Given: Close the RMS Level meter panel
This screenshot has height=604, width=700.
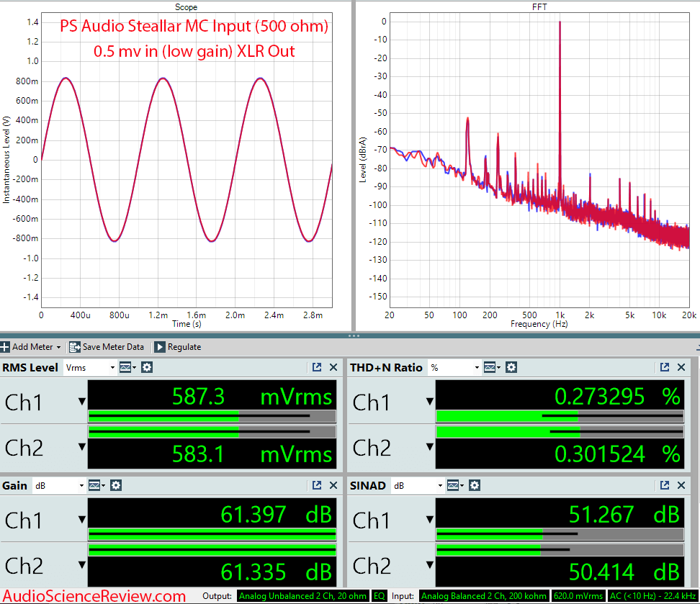Looking at the screenshot, I should click(x=333, y=367).
